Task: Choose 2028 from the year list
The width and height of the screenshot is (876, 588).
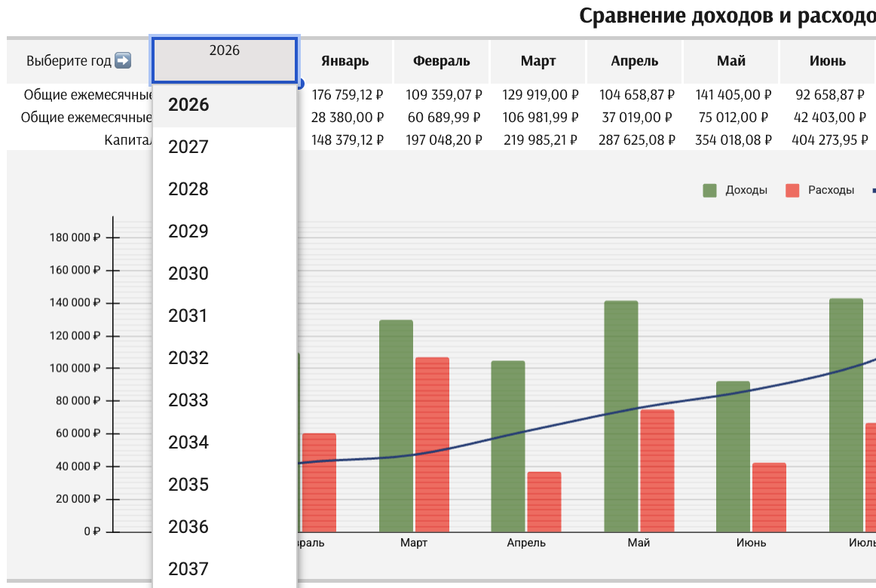Action: click(224, 189)
